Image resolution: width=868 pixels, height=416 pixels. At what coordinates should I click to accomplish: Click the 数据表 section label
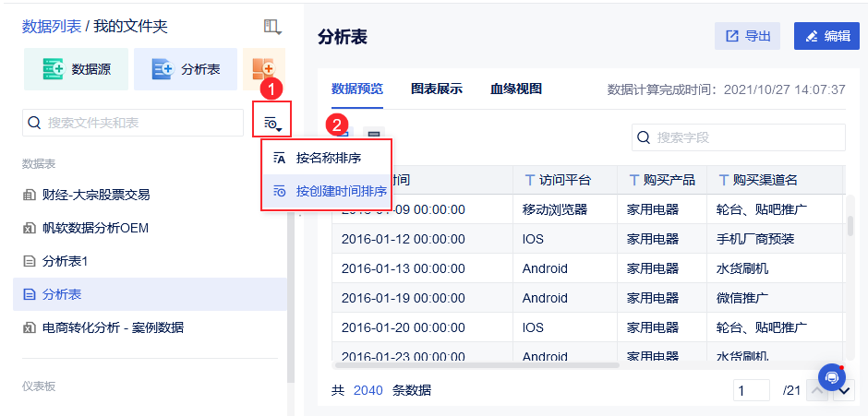coord(39,164)
